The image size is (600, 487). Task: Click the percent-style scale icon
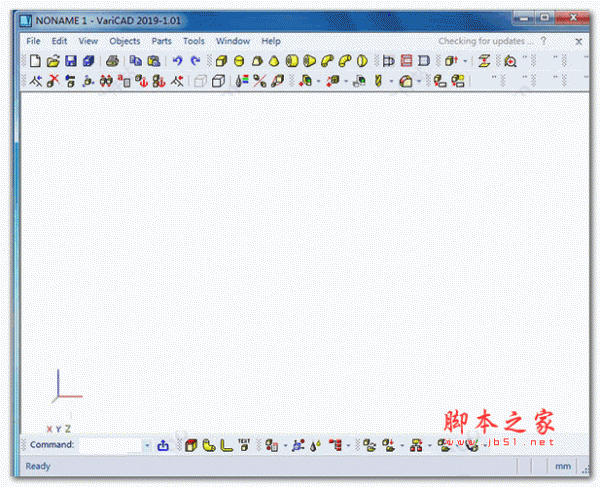tap(260, 81)
